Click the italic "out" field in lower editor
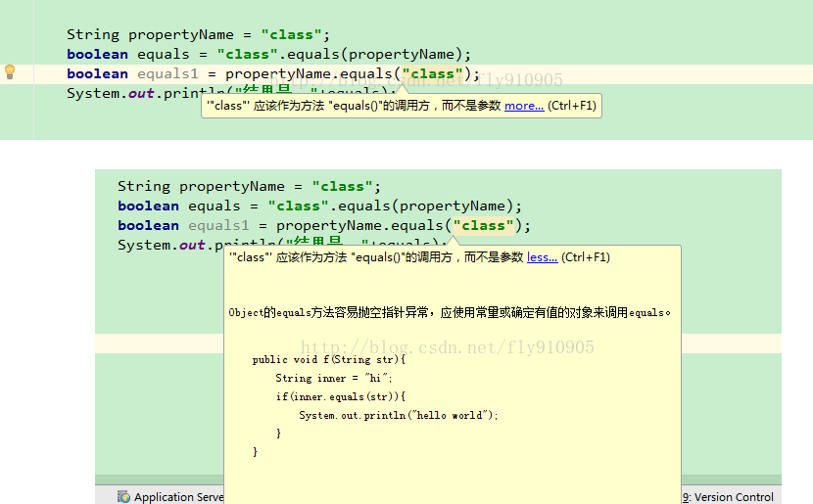The width and height of the screenshot is (813, 504). click(192, 246)
